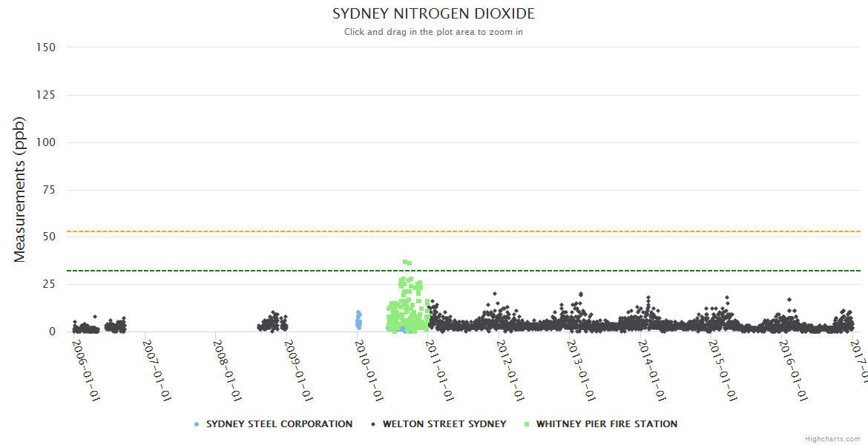Click the SYDNEY NITROGEN DIOXIDE chart title
The width and height of the screenshot is (868, 445).
(x=433, y=14)
